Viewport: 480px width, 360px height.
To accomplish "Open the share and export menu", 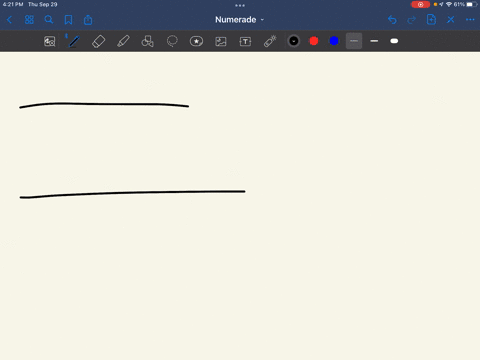I will point(88,20).
